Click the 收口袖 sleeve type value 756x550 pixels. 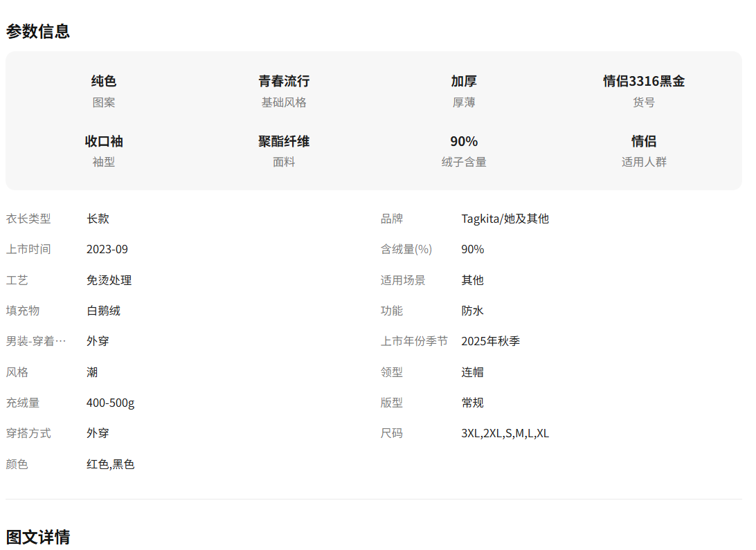pyautogui.click(x=104, y=141)
